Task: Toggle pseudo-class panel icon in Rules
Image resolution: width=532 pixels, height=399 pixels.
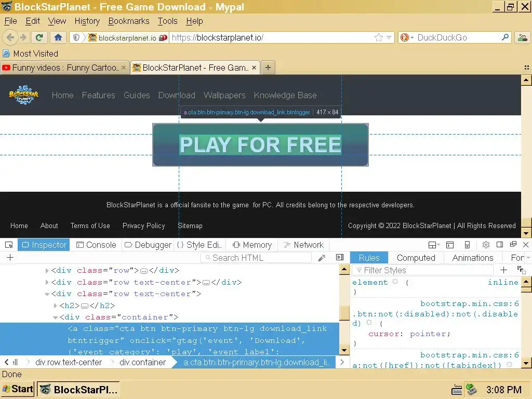Action: pyautogui.click(x=522, y=270)
